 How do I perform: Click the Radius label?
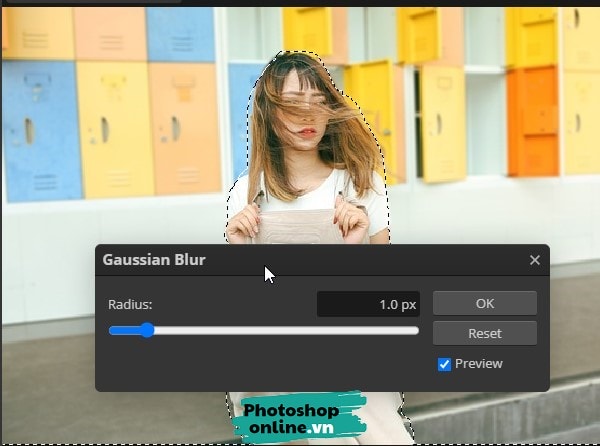[x=131, y=304]
